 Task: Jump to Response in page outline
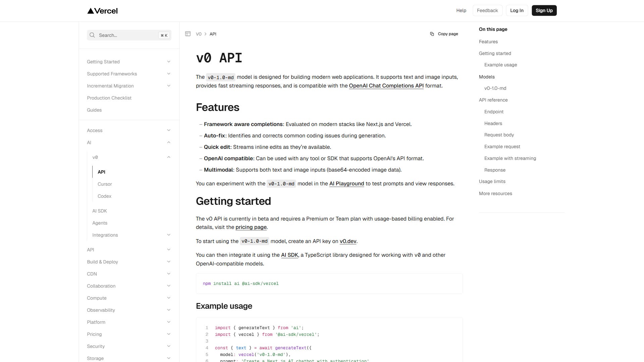(x=495, y=170)
